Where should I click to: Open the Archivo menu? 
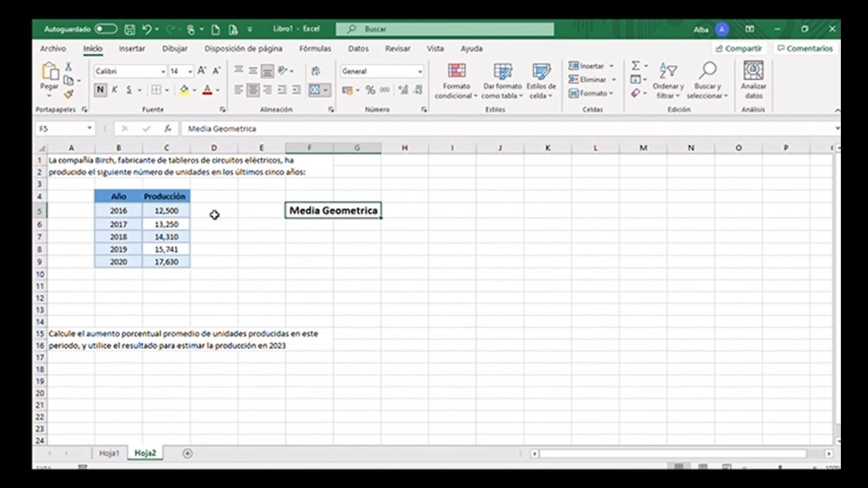53,49
